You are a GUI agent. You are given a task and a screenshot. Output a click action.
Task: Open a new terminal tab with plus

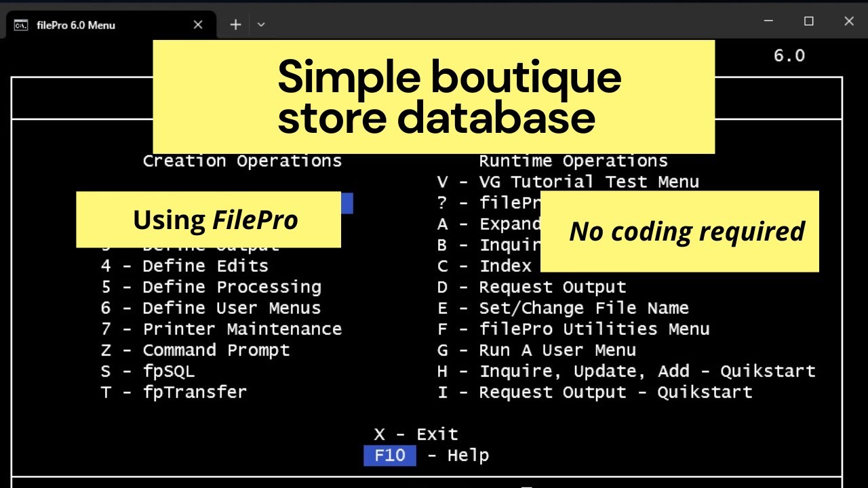pyautogui.click(x=235, y=25)
